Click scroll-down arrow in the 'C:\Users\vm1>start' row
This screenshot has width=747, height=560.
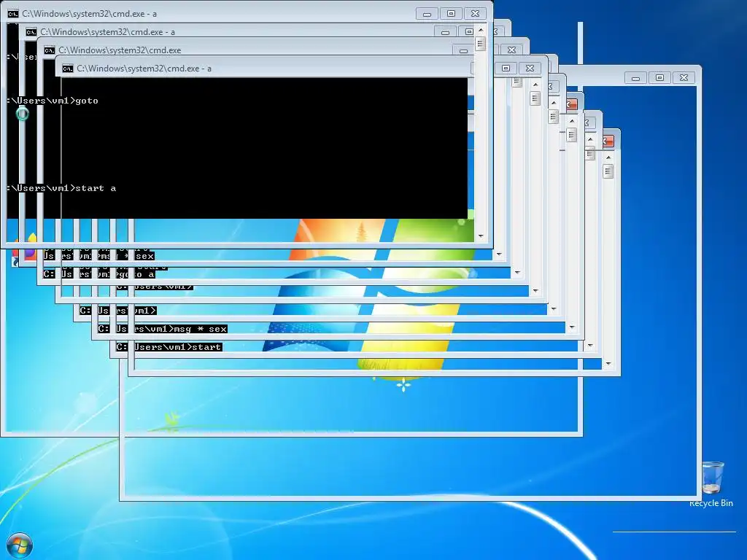click(590, 345)
